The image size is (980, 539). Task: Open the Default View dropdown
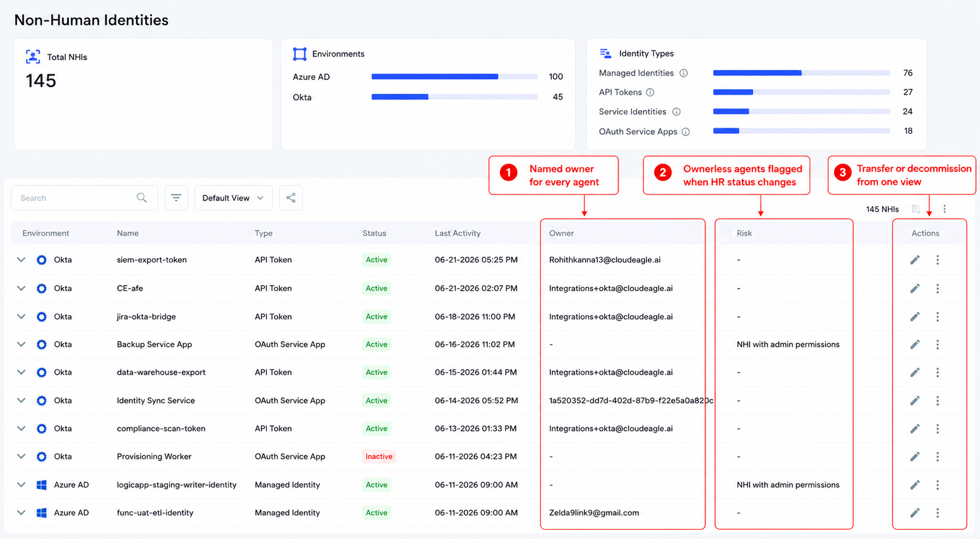click(x=233, y=198)
